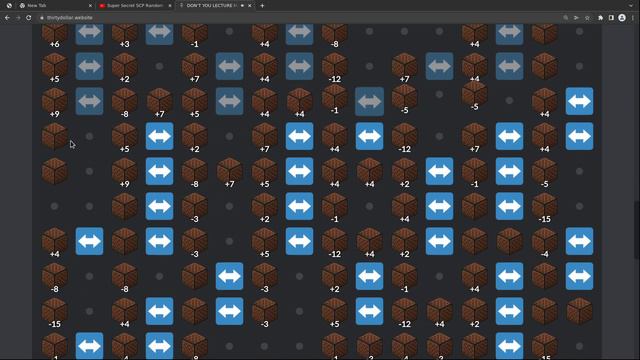Select the +5 noteblock that begins a row

55,68
